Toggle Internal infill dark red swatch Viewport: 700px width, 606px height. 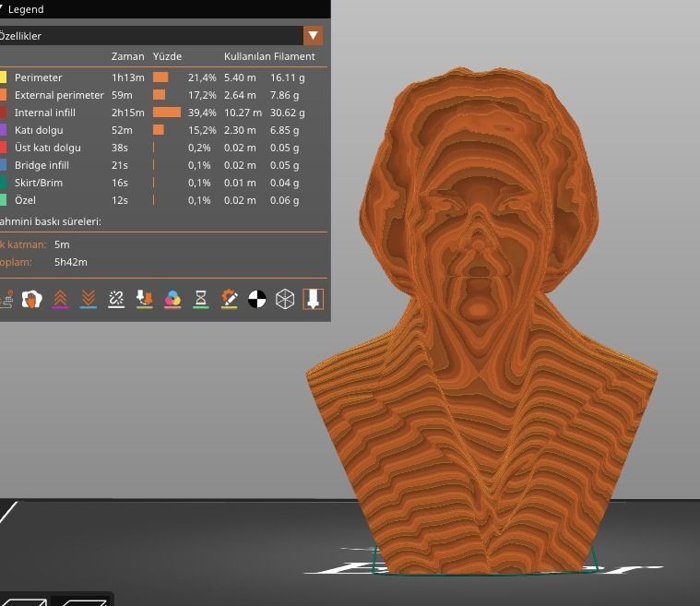(3, 113)
